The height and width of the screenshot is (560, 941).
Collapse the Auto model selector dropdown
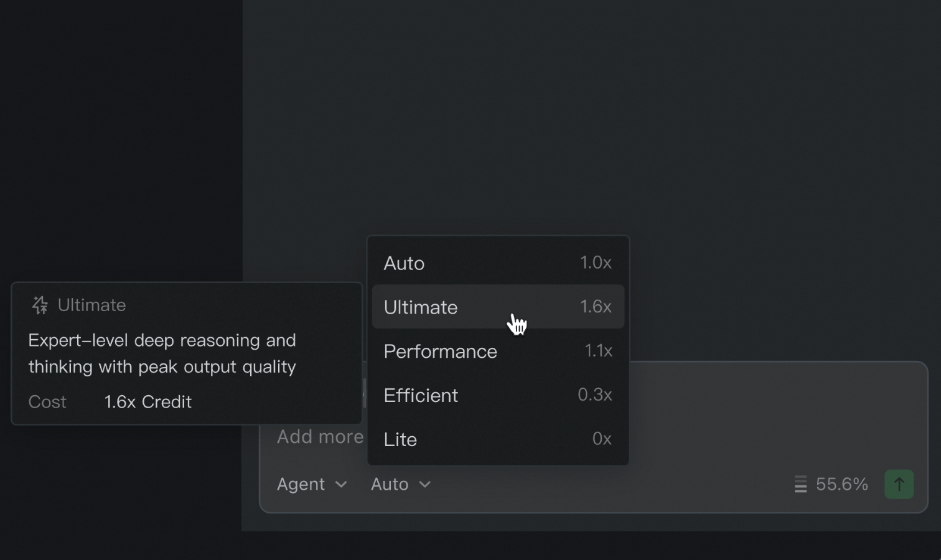(400, 484)
